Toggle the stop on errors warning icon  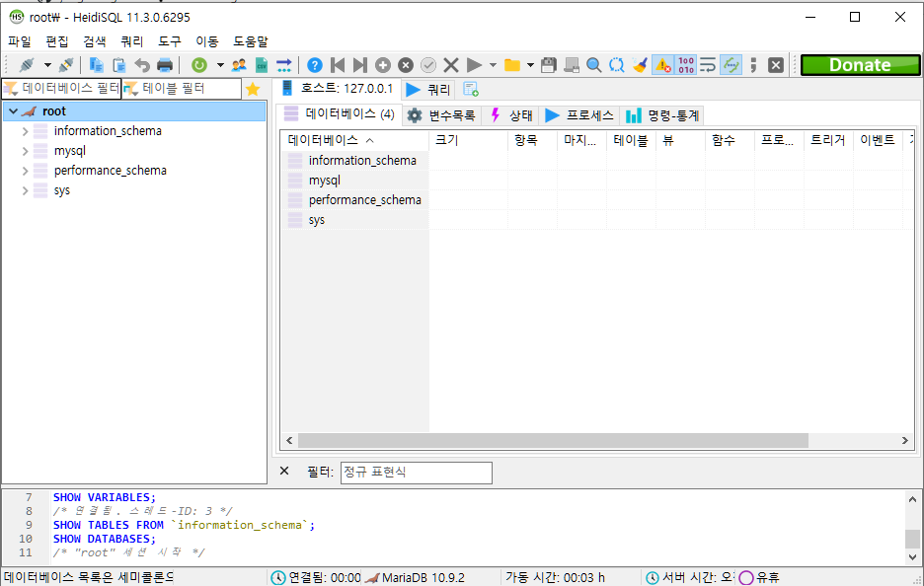coord(663,65)
